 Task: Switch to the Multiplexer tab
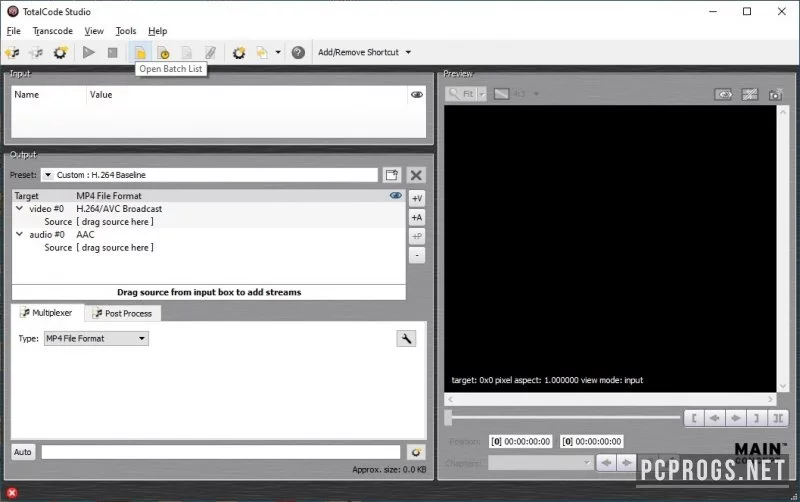47,313
